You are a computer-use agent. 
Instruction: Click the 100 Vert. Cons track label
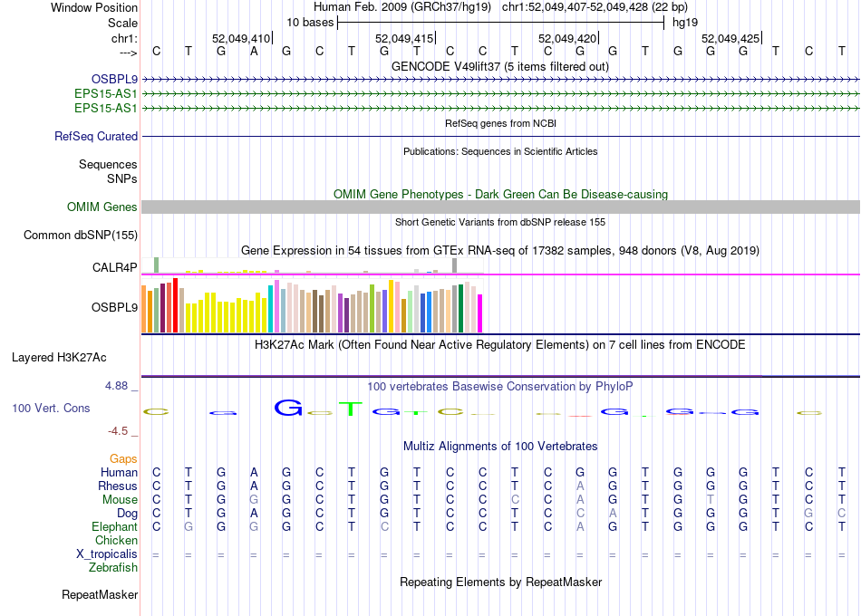click(x=51, y=409)
